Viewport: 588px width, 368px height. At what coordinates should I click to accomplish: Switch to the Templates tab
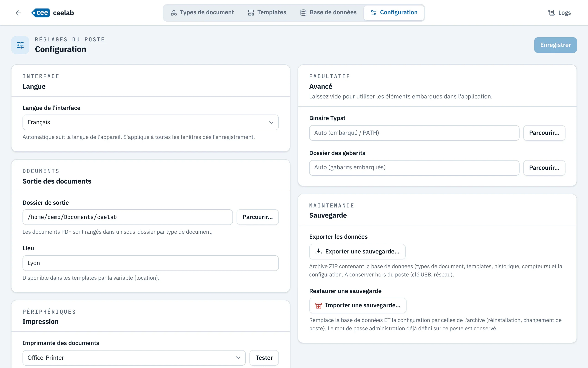point(267,12)
